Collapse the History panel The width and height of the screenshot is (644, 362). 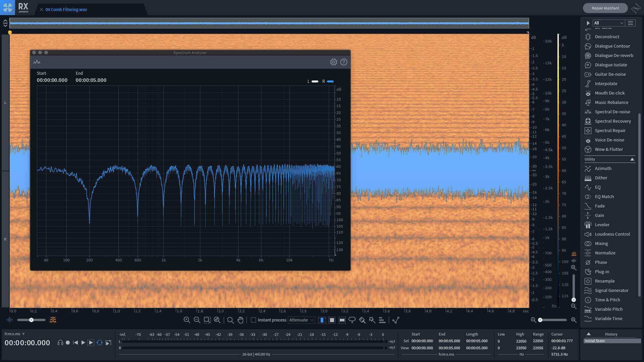point(589,334)
